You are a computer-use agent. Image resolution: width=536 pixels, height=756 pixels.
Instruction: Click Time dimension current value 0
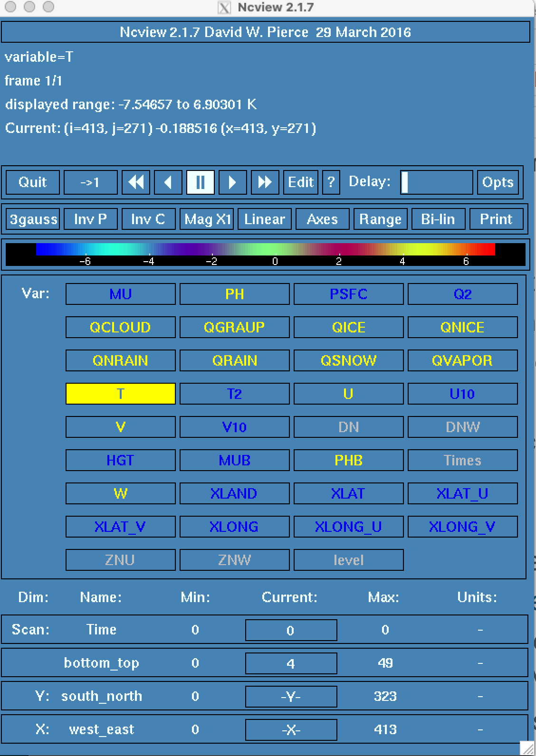tap(291, 630)
